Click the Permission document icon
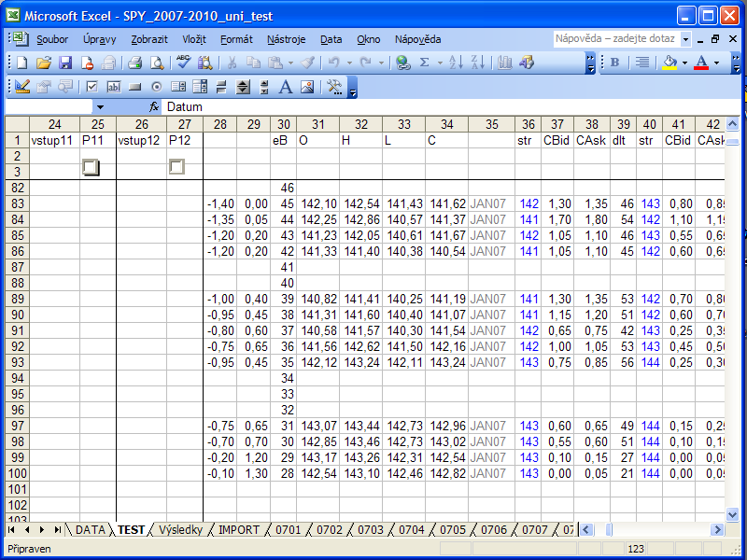 click(x=87, y=63)
